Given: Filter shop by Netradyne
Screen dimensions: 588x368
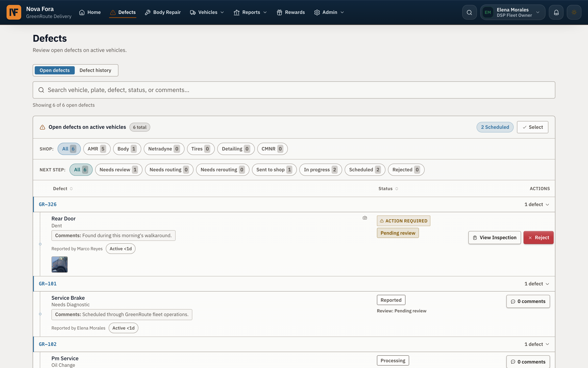Looking at the screenshot, I should pyautogui.click(x=164, y=149).
